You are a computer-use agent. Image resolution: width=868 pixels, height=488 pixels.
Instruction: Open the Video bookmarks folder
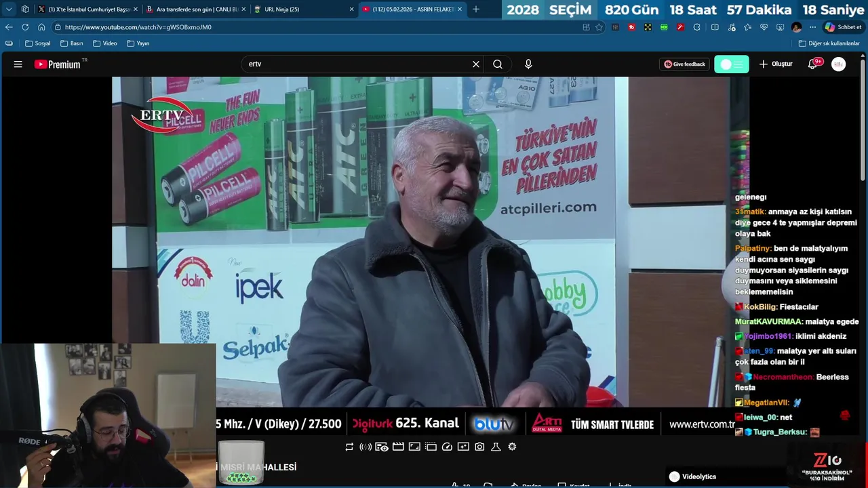click(x=105, y=43)
